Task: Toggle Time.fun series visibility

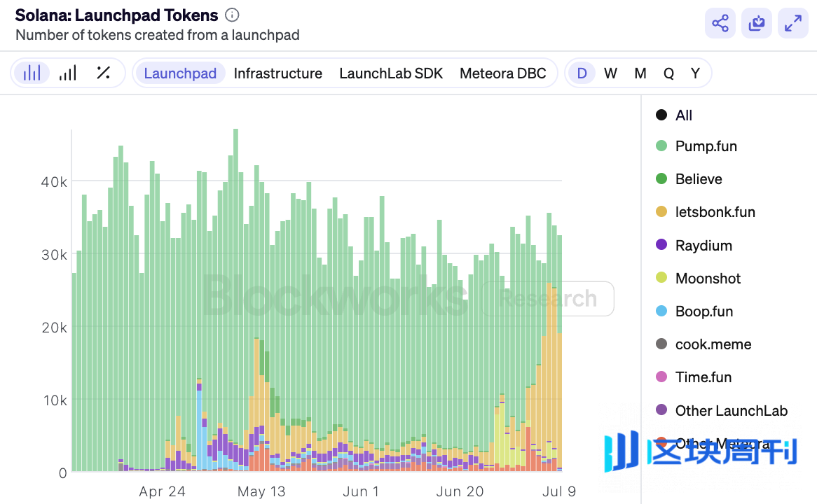Action: click(694, 377)
